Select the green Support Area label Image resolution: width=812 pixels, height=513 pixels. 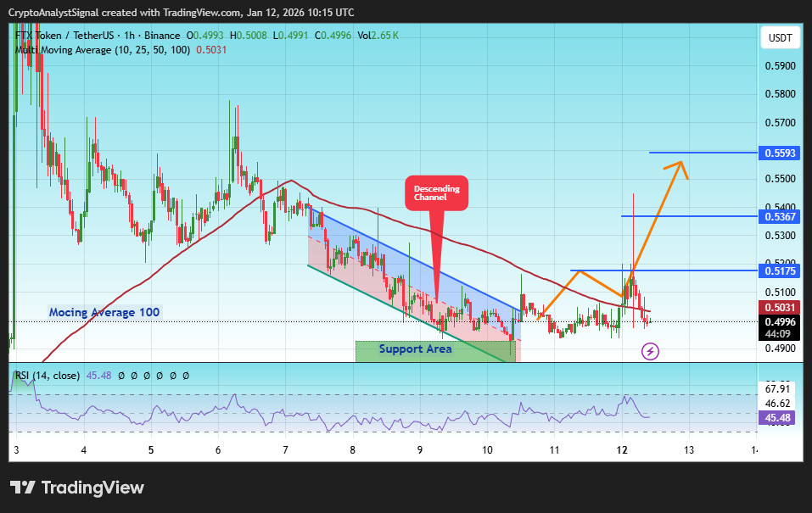pyautogui.click(x=415, y=349)
